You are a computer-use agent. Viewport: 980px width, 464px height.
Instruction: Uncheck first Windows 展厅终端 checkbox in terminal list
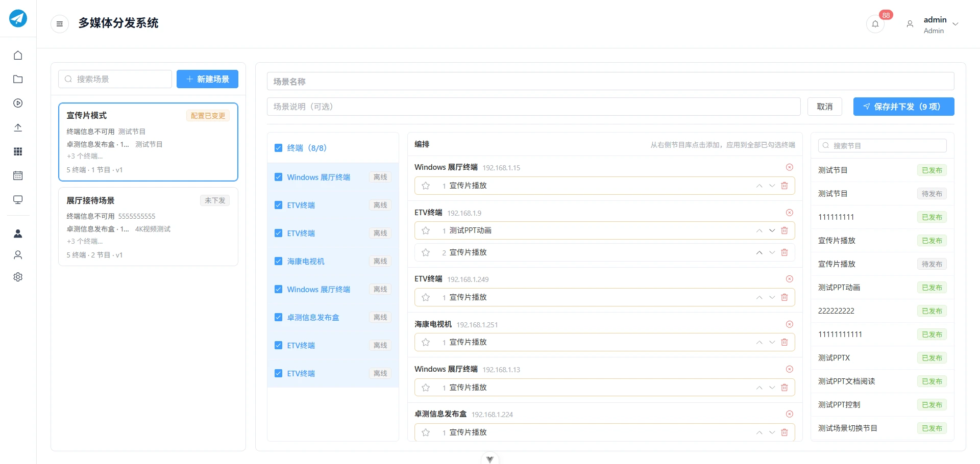[x=278, y=177]
